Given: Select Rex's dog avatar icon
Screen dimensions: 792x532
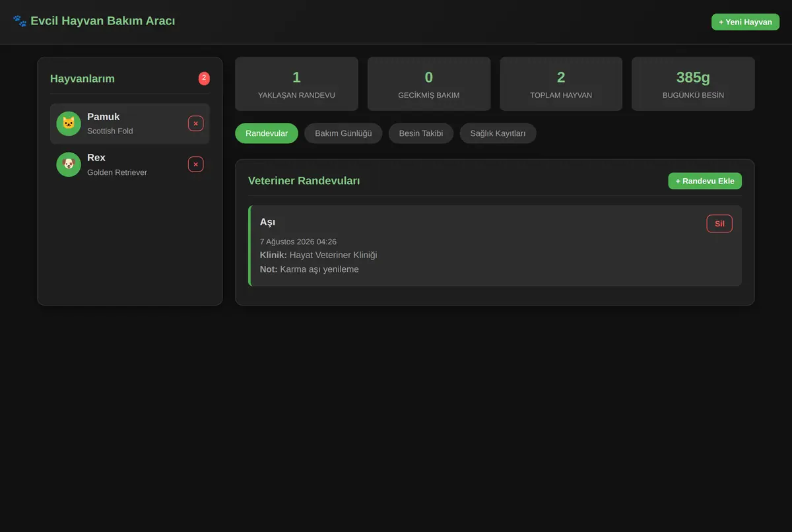Looking at the screenshot, I should [x=69, y=164].
